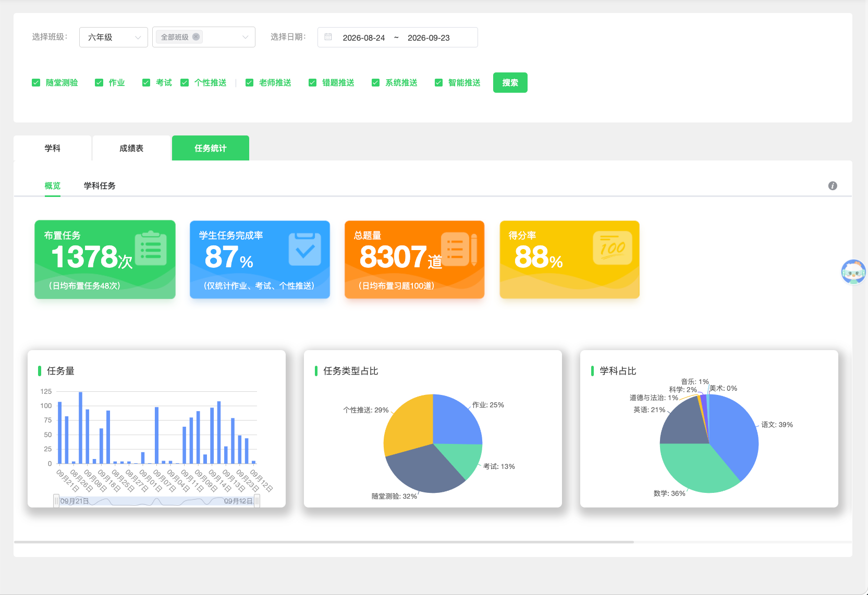The width and height of the screenshot is (868, 595).
Task: Click the 总题量 8307道 card
Action: pos(414,259)
